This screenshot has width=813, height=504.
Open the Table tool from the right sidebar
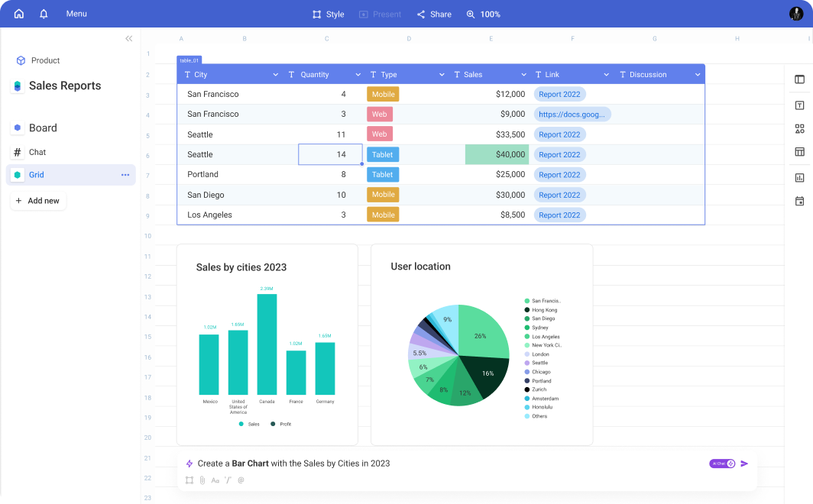[x=799, y=152]
